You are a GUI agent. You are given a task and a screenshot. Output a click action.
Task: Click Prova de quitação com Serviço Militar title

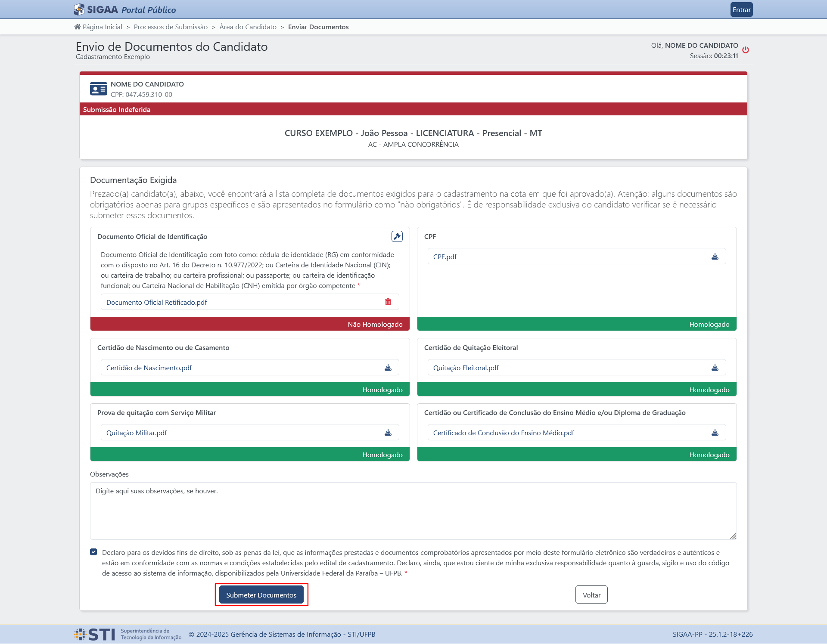pyautogui.click(x=156, y=412)
